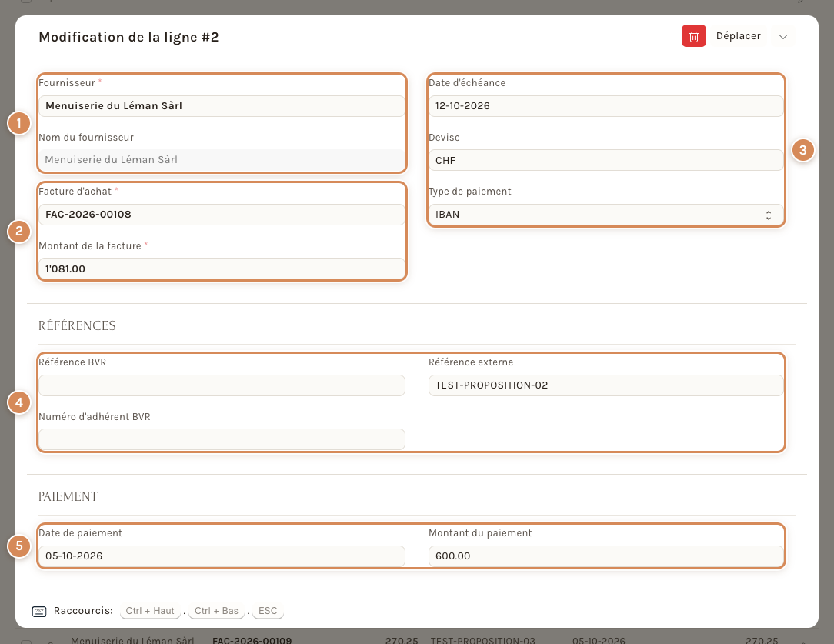834x644 pixels.
Task: Open the Type de paiement dropdown
Action: point(605,215)
